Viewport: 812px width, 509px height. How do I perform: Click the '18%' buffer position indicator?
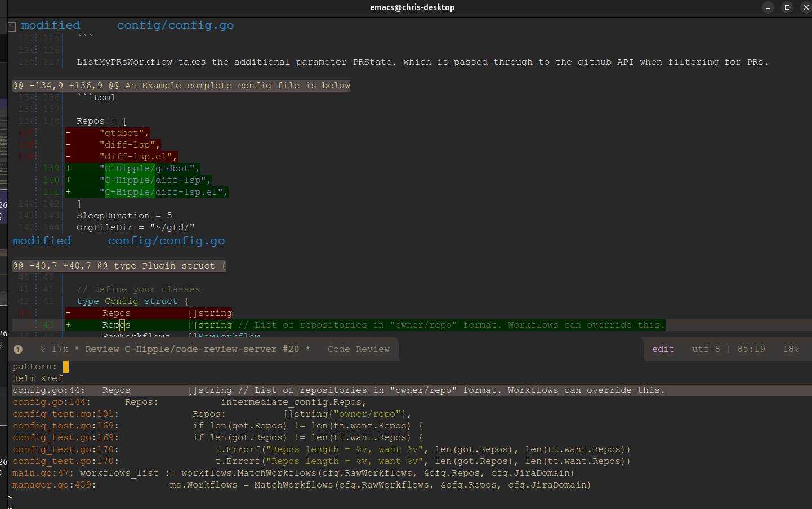point(791,349)
